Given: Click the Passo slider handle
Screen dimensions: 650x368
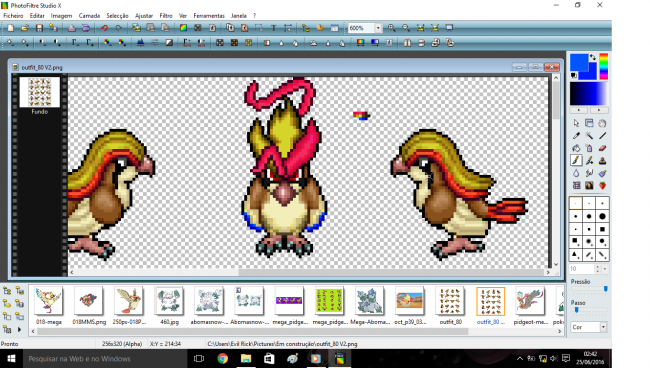Looking at the screenshot, I should pos(576,309).
